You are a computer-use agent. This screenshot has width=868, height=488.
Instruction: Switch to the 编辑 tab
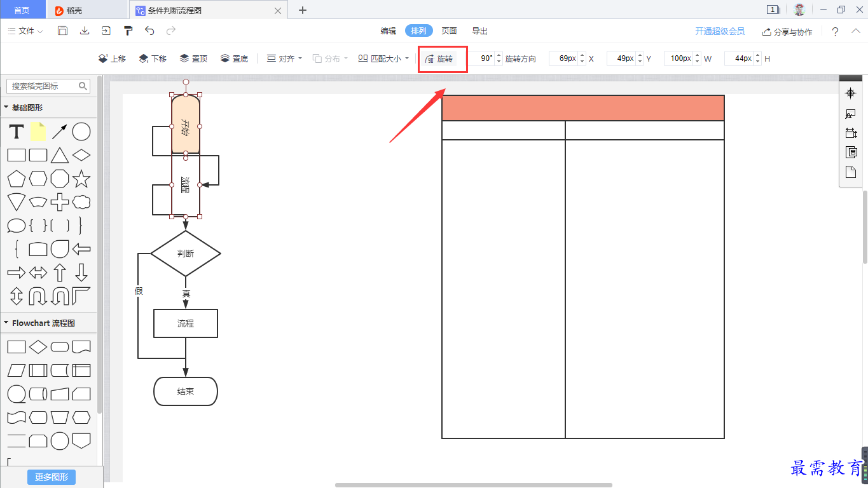click(389, 31)
